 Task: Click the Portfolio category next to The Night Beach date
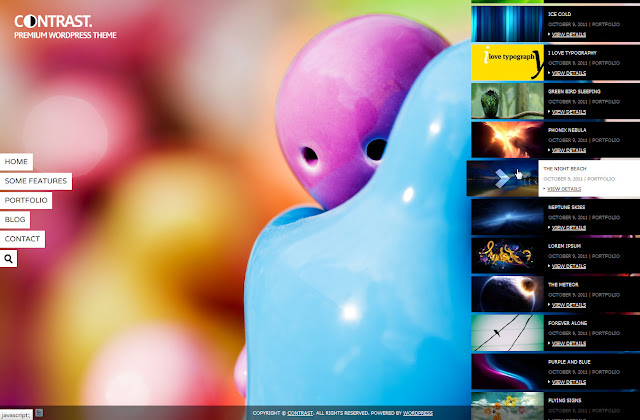[x=601, y=179]
